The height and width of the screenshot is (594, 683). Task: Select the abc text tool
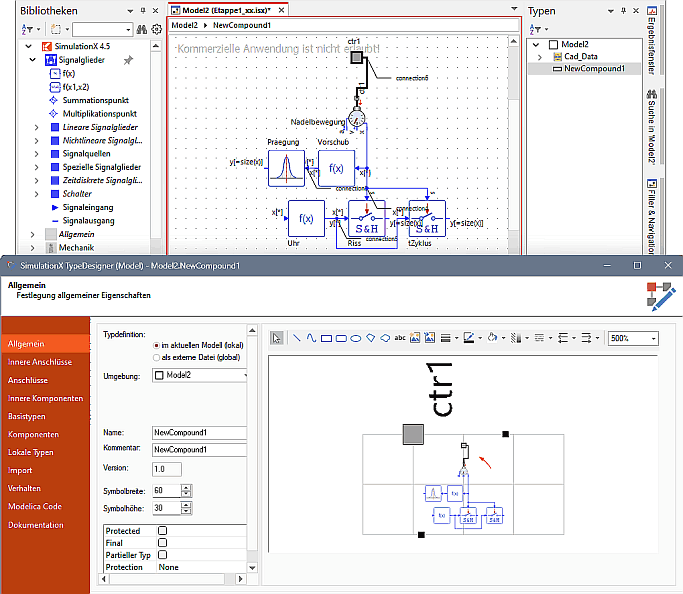400,338
